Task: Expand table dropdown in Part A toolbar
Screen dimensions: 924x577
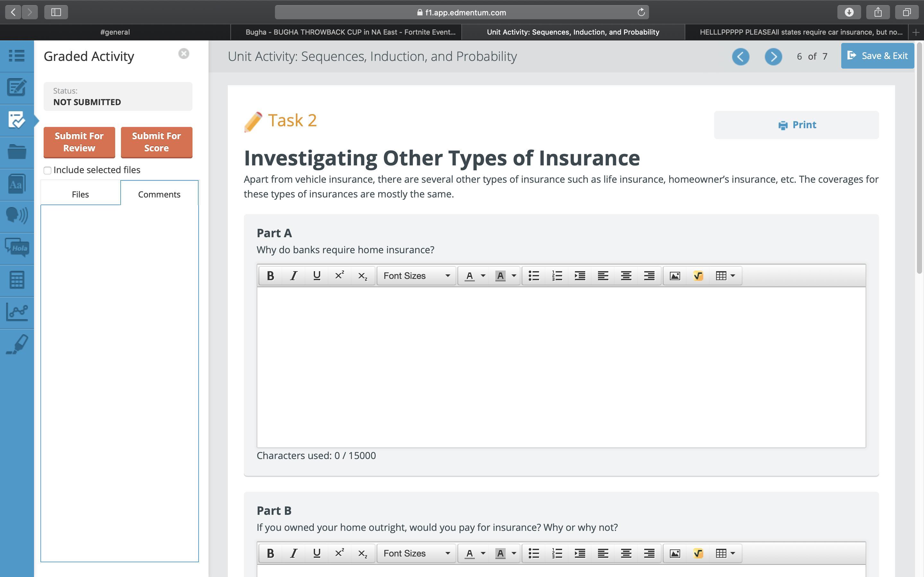Action: 732,276
